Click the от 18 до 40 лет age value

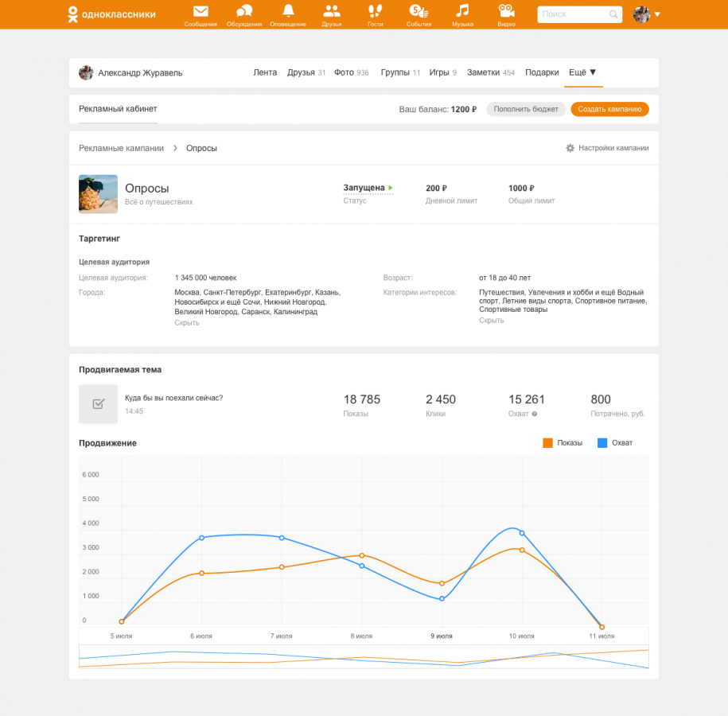[504, 278]
